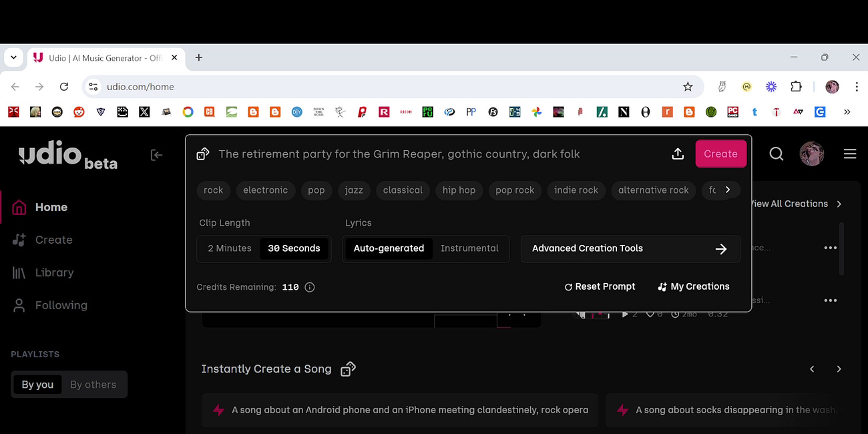Screen dimensions: 868x434
Task: Open the Tumblr bookmark icon
Action: click(x=754, y=112)
